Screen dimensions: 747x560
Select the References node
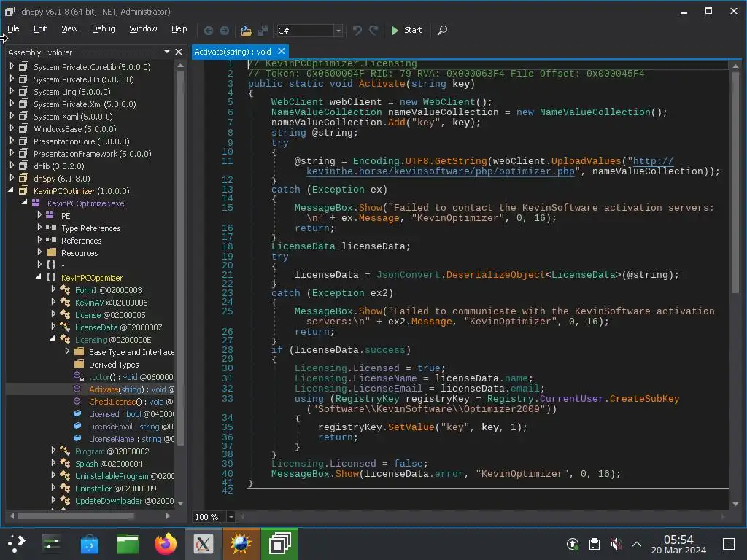[x=81, y=241]
